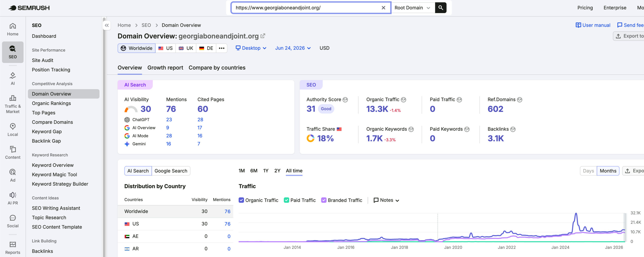Open the Home section in left rail
644x257 pixels.
(13, 29)
